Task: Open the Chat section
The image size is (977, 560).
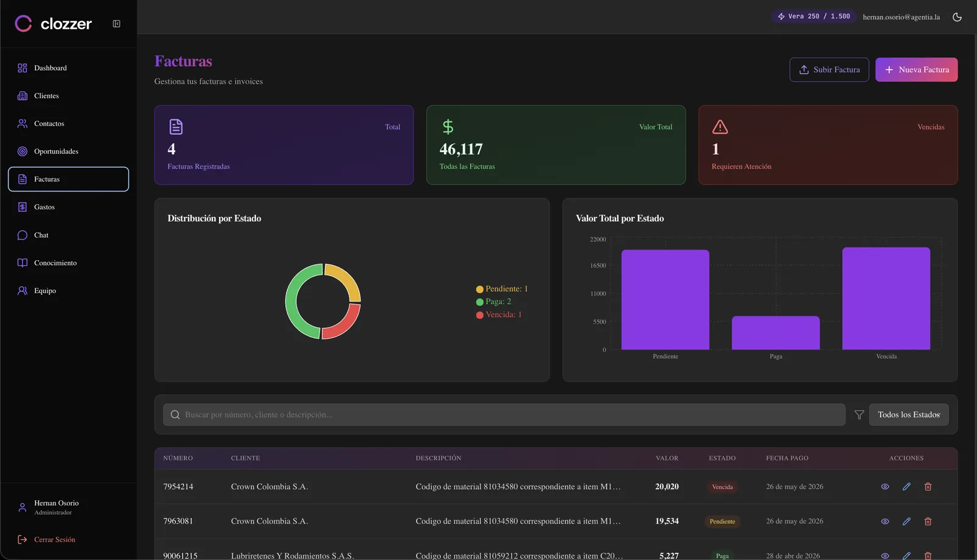Action: (68, 235)
